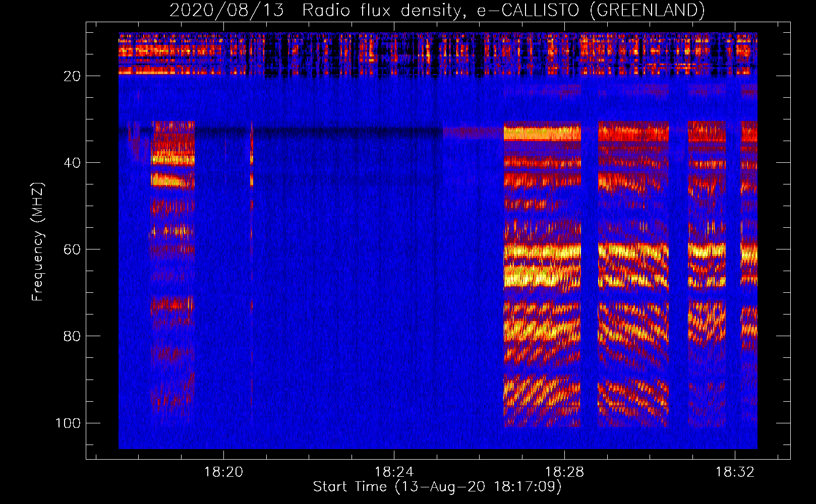Click the 40 frequency tick label
Viewport: 816px width, 504px height.
click(x=72, y=163)
